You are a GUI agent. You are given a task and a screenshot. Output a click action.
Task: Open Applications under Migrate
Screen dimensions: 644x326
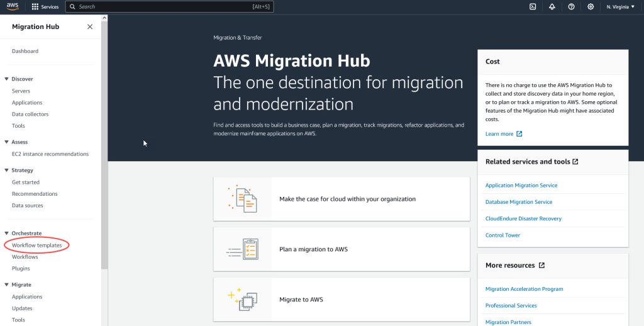27,296
